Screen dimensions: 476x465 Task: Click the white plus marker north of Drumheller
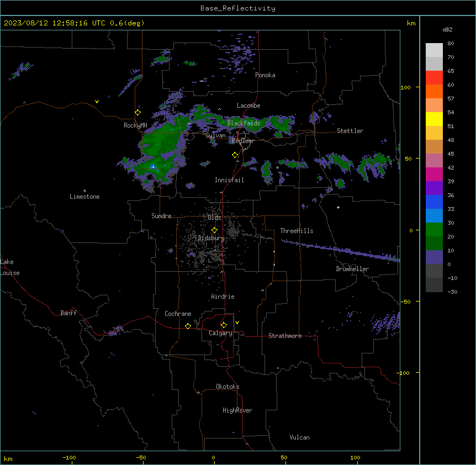point(338,207)
